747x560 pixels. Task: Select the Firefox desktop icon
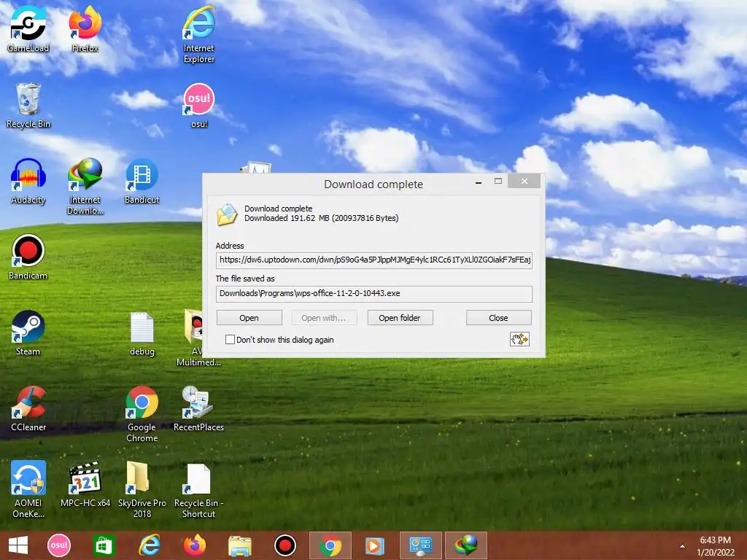point(85,28)
